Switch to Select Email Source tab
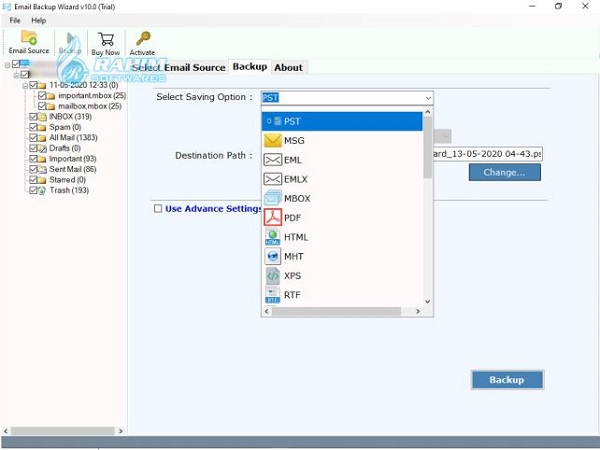The height and width of the screenshot is (450, 600). pos(178,67)
